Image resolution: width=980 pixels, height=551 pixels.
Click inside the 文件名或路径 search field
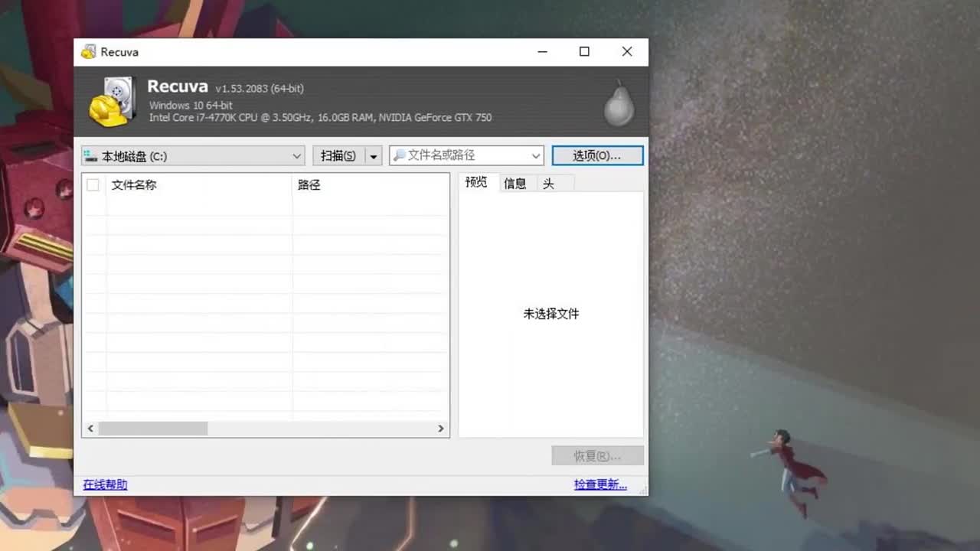[x=465, y=155]
